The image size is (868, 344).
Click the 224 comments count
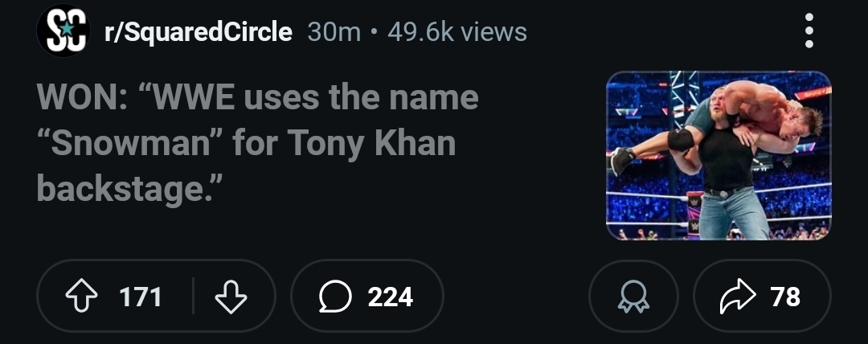(390, 297)
